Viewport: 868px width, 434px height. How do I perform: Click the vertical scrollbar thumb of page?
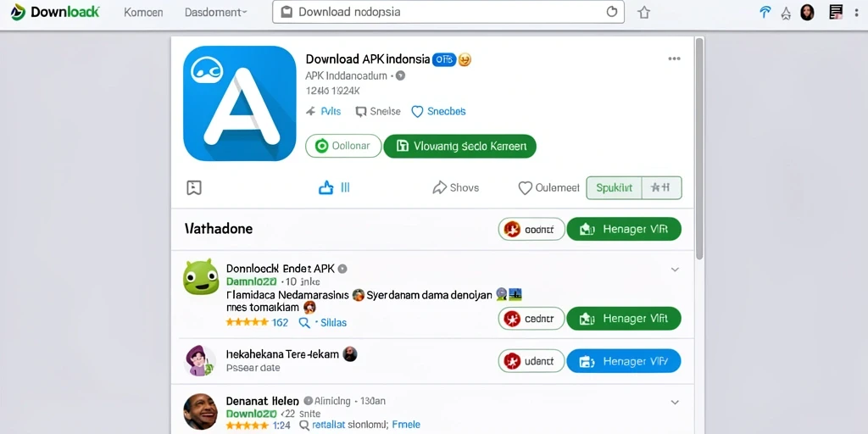699,148
